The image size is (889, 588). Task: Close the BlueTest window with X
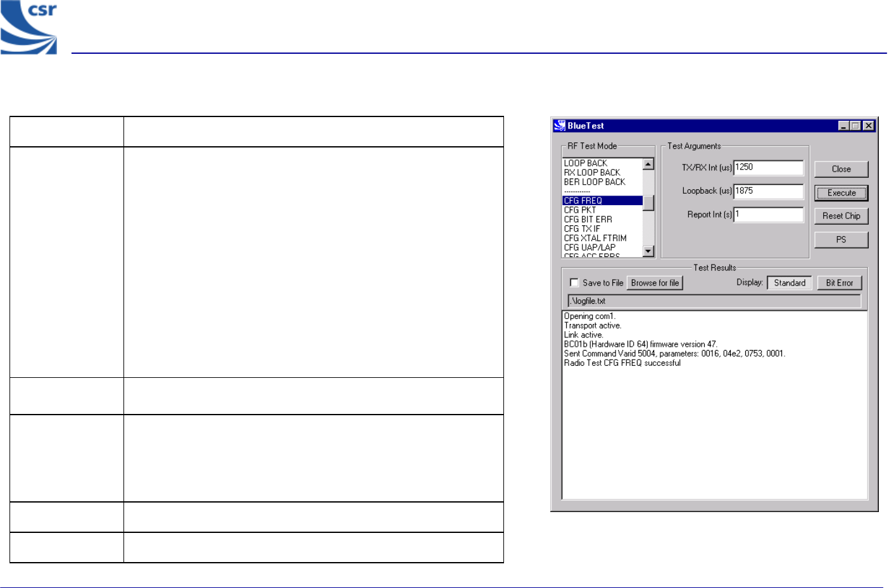[x=869, y=126]
